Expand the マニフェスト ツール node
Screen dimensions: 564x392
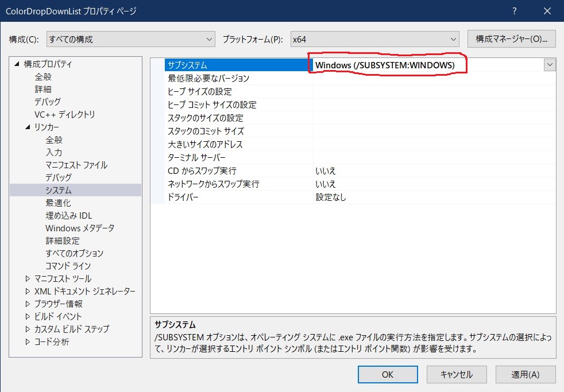[28, 278]
